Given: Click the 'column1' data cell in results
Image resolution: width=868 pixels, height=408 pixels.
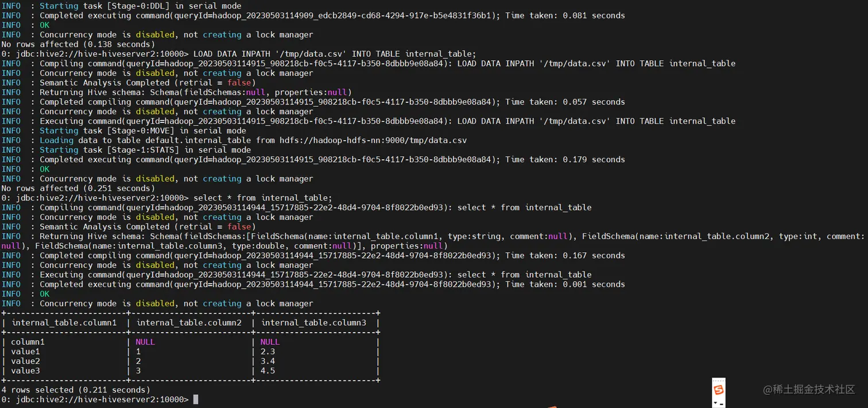Looking at the screenshot, I should 28,342.
